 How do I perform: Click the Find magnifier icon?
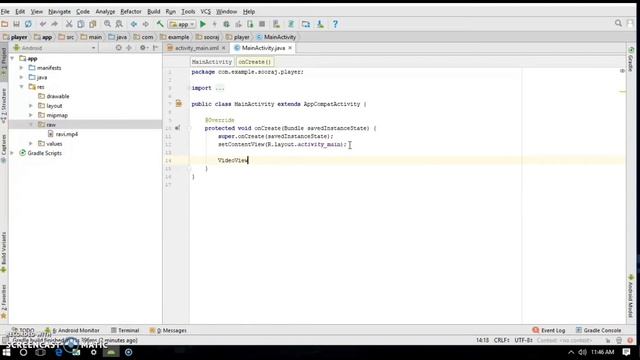click(x=107, y=24)
